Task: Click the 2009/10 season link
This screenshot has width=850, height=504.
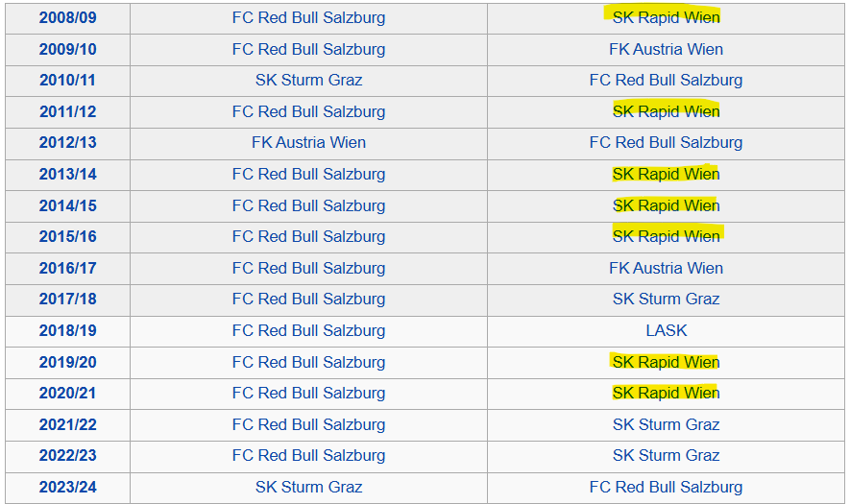Action: click(x=67, y=49)
